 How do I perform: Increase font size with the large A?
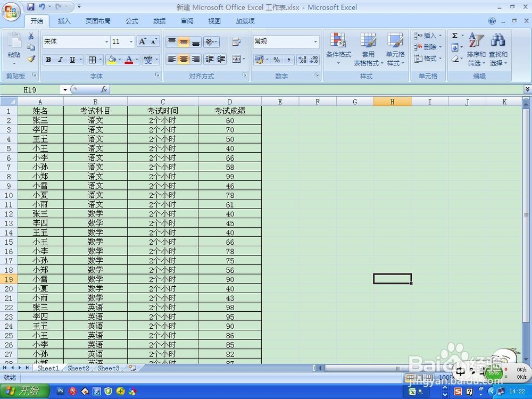[x=143, y=41]
